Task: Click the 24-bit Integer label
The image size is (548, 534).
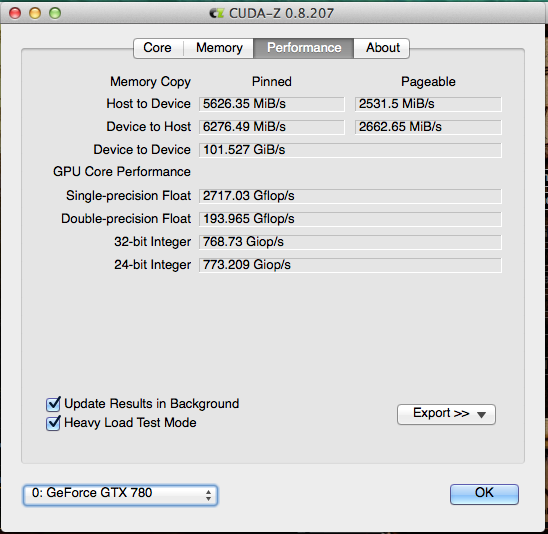Action: coord(152,265)
